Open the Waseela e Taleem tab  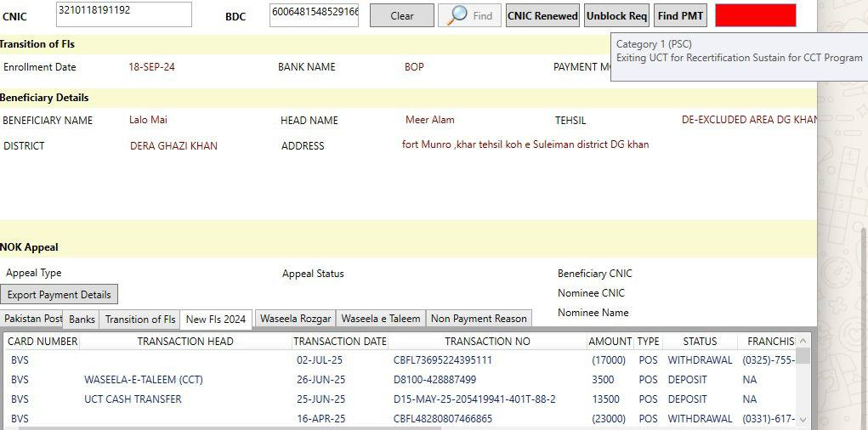(x=380, y=319)
